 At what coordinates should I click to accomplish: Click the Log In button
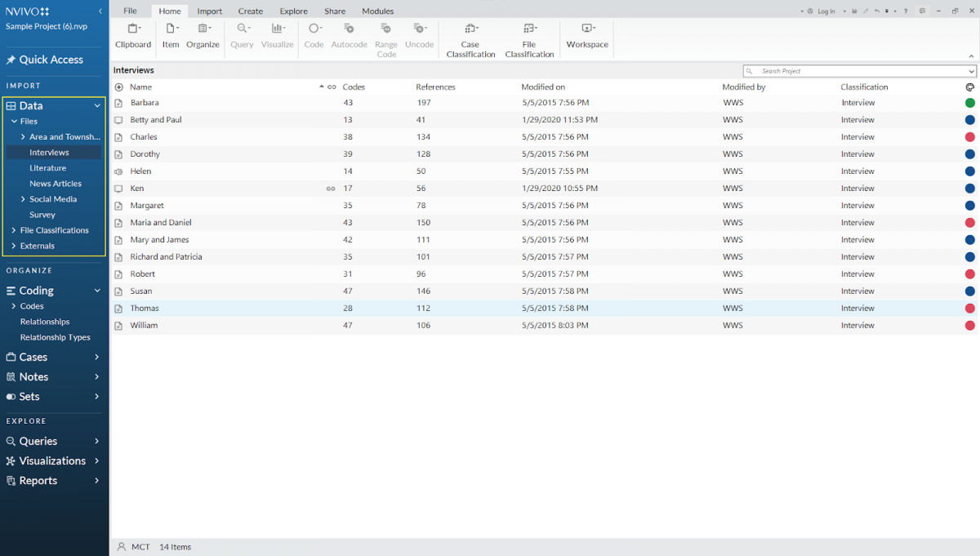click(x=826, y=11)
